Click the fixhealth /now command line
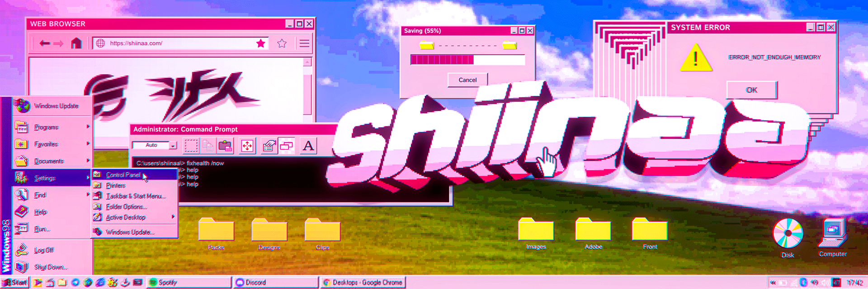The height and width of the screenshot is (289, 868). [x=180, y=163]
